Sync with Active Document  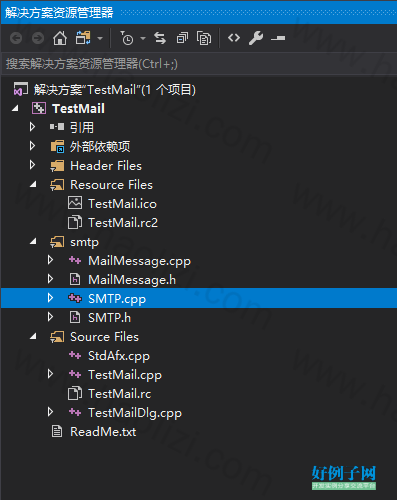160,38
